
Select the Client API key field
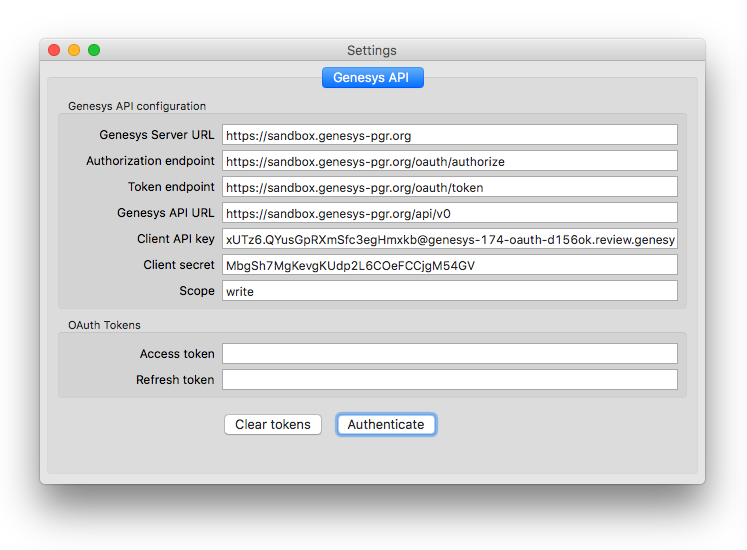click(450, 239)
